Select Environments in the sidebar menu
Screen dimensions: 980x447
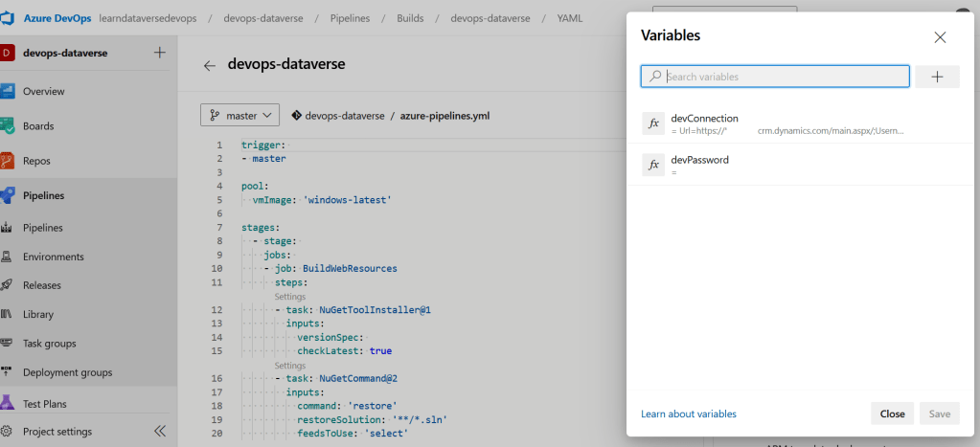pos(53,257)
